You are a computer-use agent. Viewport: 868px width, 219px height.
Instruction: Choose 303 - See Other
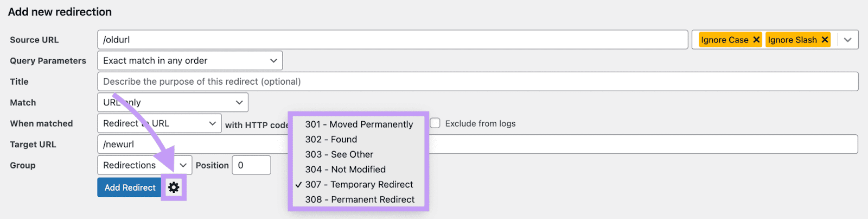click(x=339, y=154)
